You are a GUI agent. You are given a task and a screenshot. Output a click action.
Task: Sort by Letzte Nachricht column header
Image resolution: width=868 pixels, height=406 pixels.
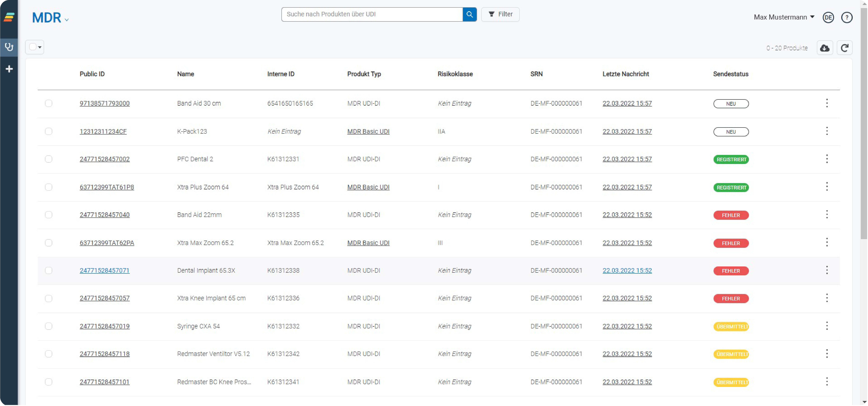[x=626, y=74]
